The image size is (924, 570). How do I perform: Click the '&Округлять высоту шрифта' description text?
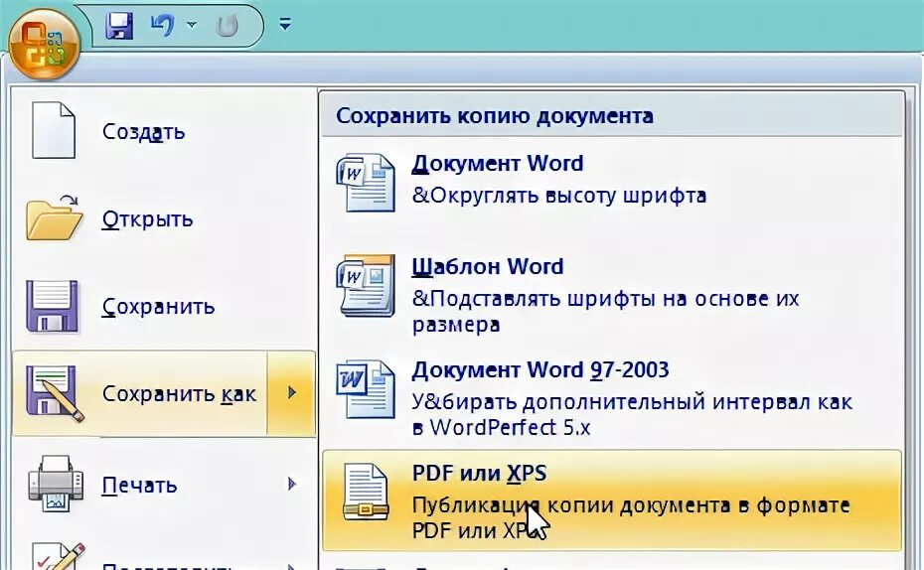tap(558, 195)
